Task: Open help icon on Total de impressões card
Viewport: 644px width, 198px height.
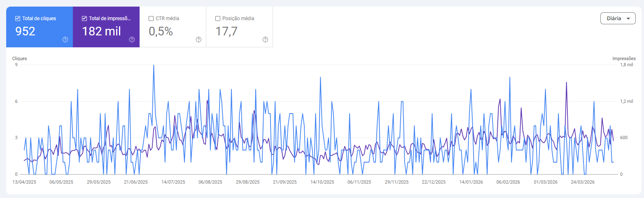Action: [132, 40]
